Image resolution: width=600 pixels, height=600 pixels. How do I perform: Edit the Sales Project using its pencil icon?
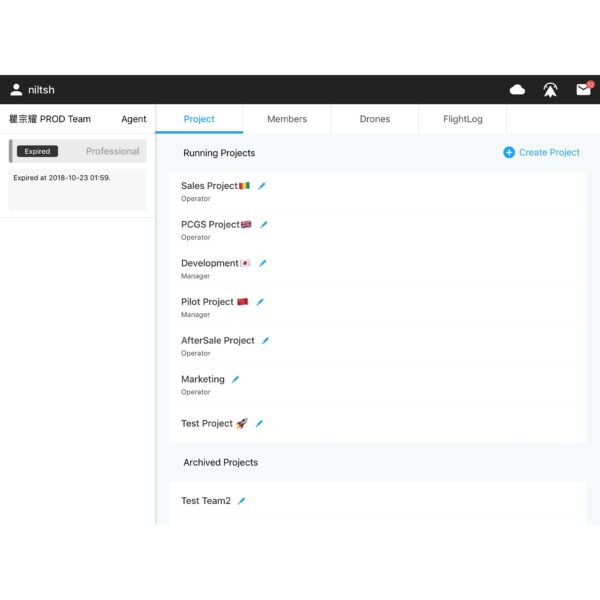coord(262,186)
